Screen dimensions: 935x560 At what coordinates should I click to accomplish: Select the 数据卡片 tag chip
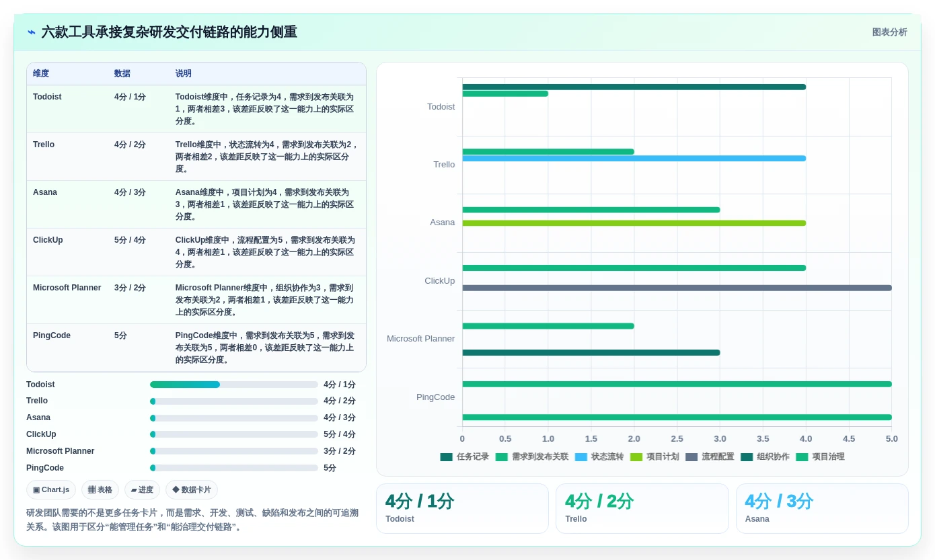click(x=192, y=489)
